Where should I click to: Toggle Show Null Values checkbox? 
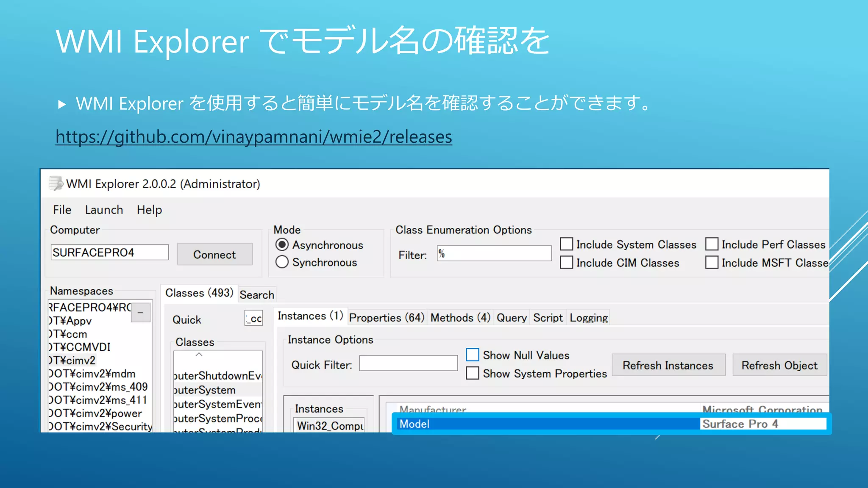[473, 355]
